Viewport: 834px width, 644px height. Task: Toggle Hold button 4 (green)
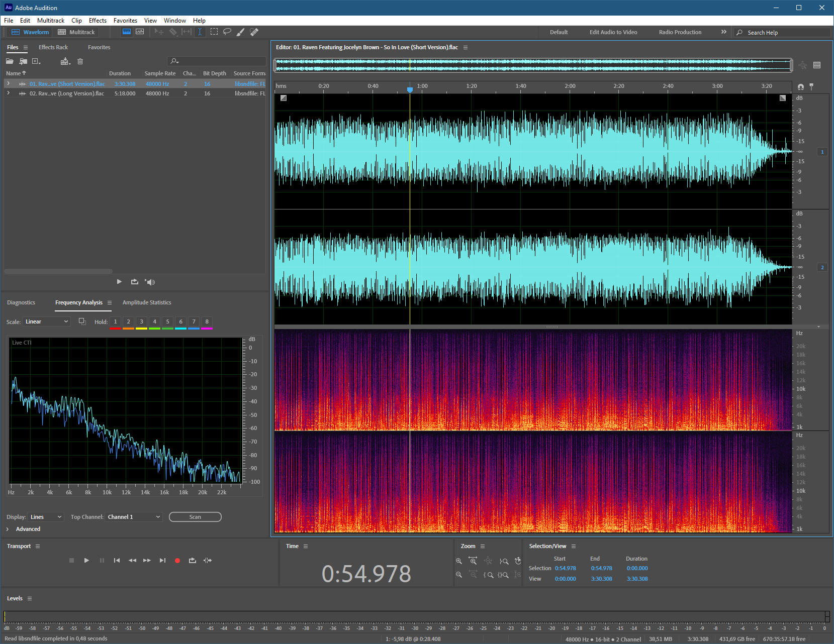point(154,322)
